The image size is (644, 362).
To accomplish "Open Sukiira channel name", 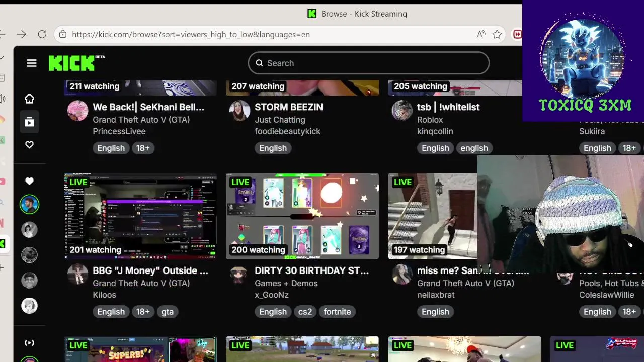I will pos(592,131).
